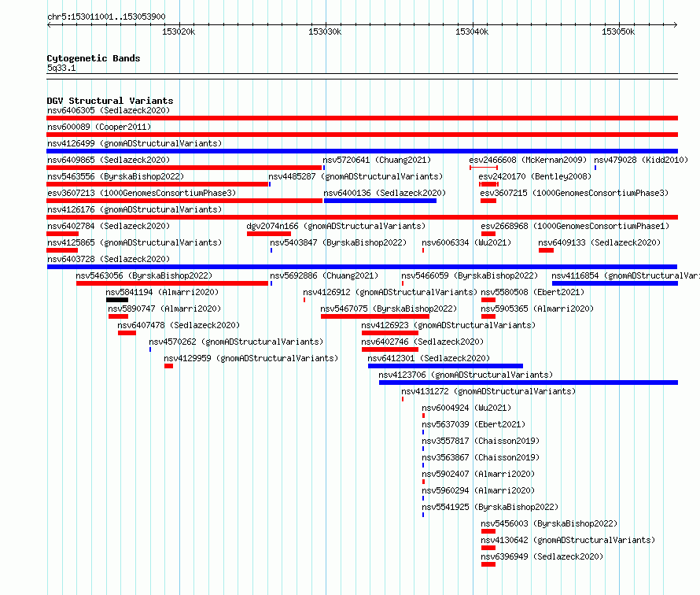700x595 pixels.
Task: Click nsv4130642 (gnomADStructuralVariants) label
Action: coord(568,540)
